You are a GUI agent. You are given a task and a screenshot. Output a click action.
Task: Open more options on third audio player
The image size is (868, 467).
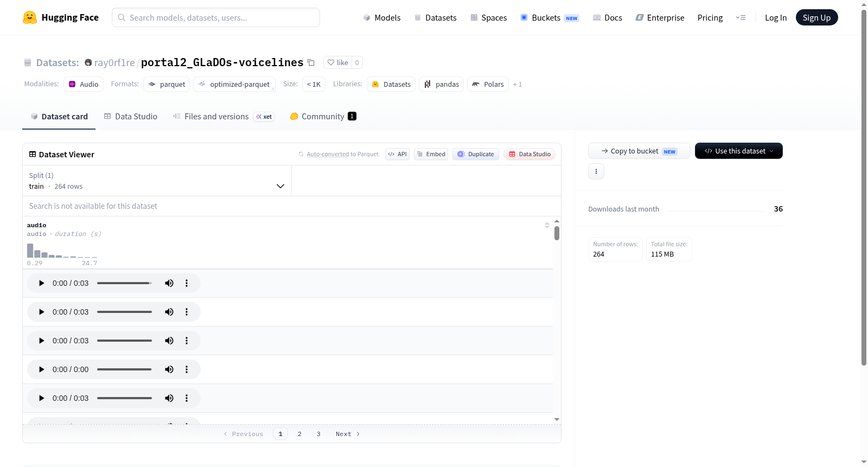click(x=187, y=341)
